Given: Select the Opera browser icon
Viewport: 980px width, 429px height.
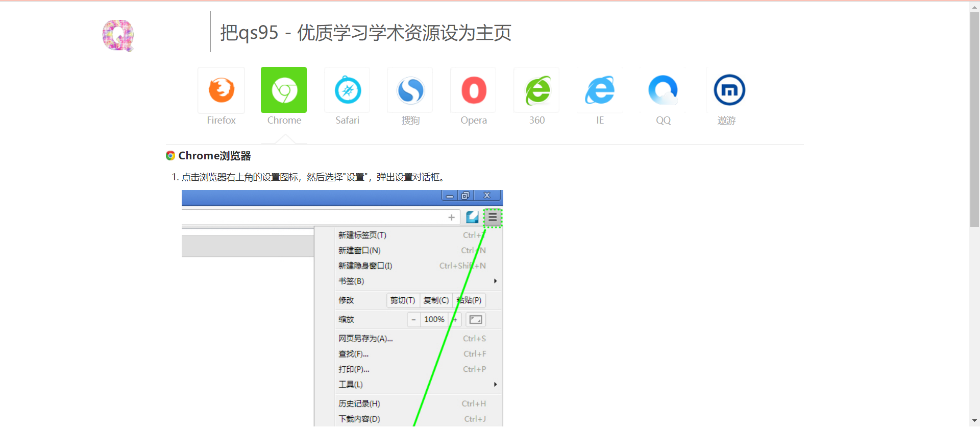Looking at the screenshot, I should click(x=474, y=90).
